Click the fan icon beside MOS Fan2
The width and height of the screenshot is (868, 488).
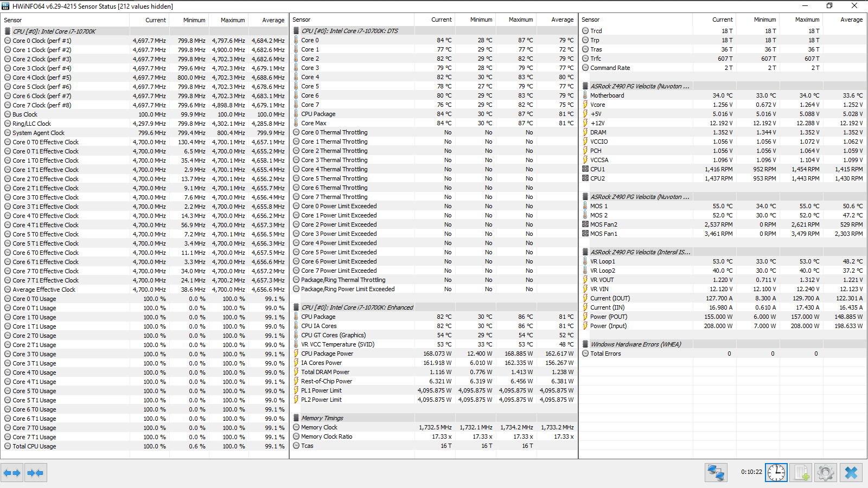pyautogui.click(x=585, y=224)
